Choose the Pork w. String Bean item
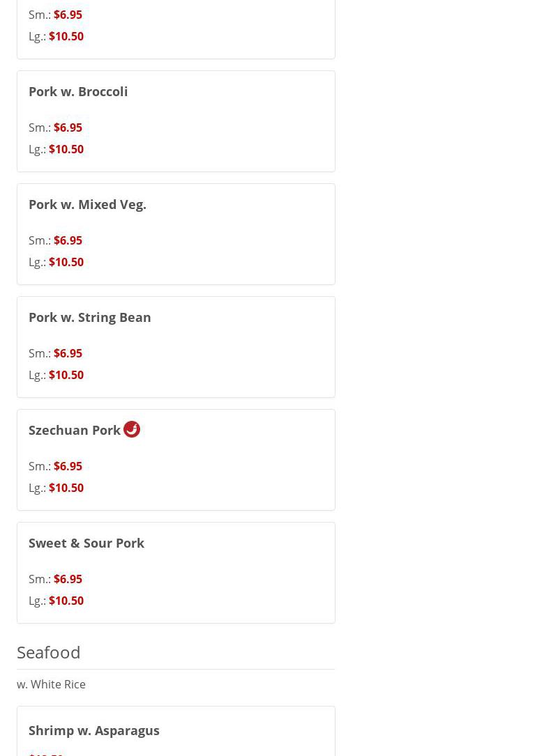537x756 pixels. click(x=89, y=317)
